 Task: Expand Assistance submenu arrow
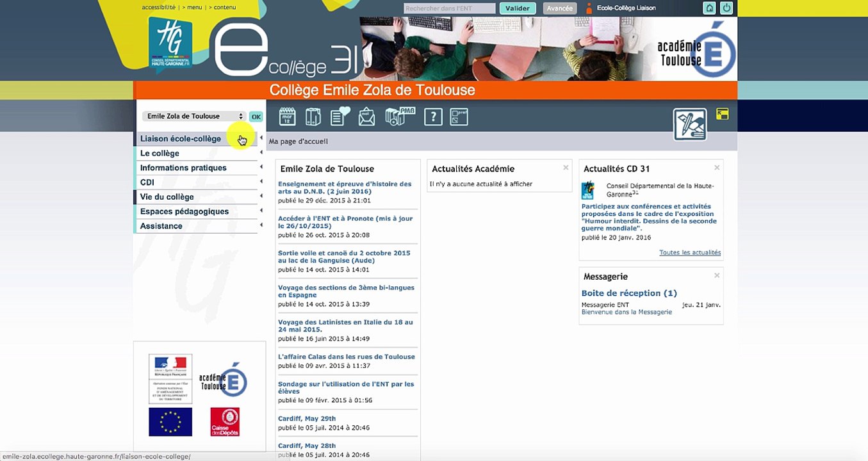(261, 226)
